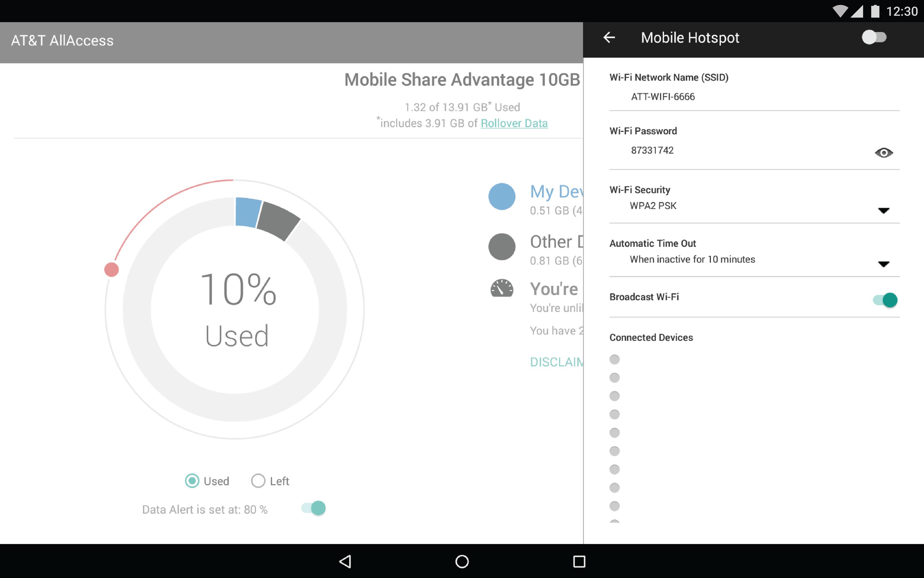The image size is (924, 578).
Task: Tap the back arrow in Mobile Hotspot
Action: (x=609, y=38)
